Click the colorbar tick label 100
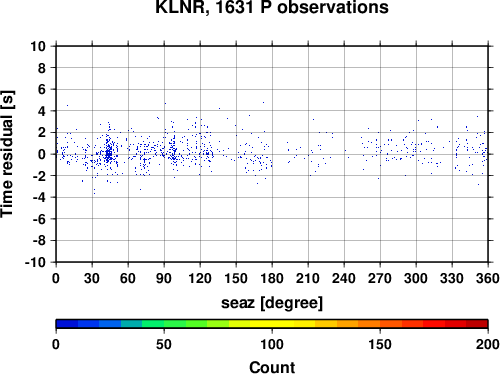The image size is (500, 374). click(272, 344)
